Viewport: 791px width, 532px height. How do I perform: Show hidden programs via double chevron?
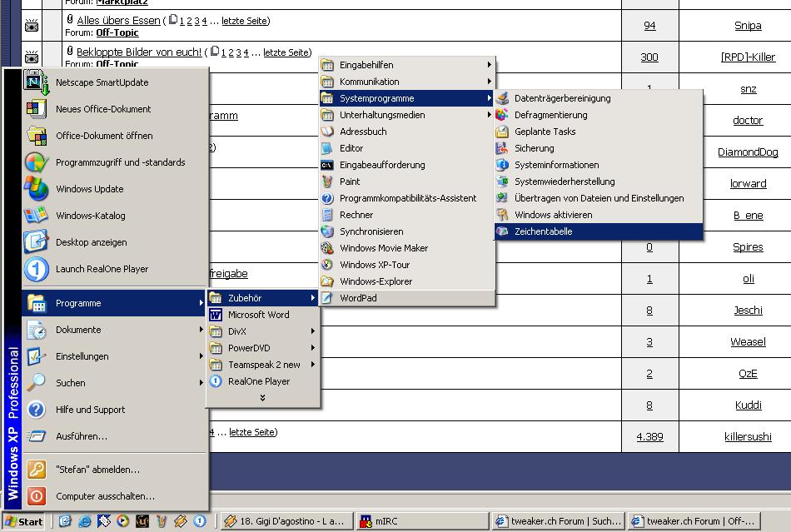(262, 398)
